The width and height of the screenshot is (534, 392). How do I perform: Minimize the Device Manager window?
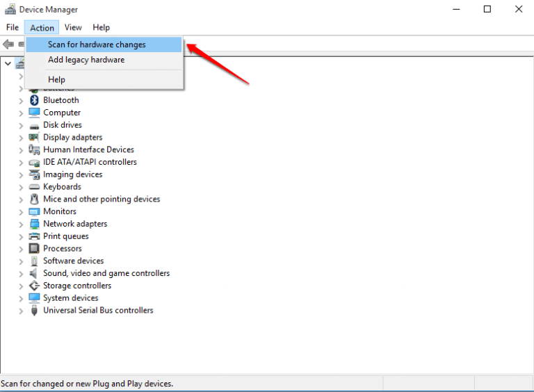pos(456,9)
